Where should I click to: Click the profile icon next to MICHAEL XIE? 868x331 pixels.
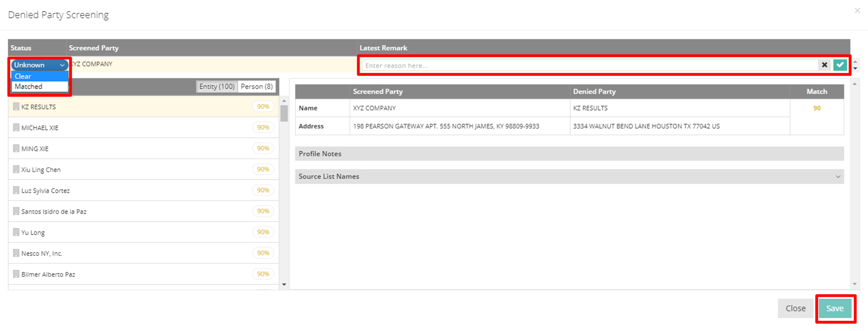16,127
